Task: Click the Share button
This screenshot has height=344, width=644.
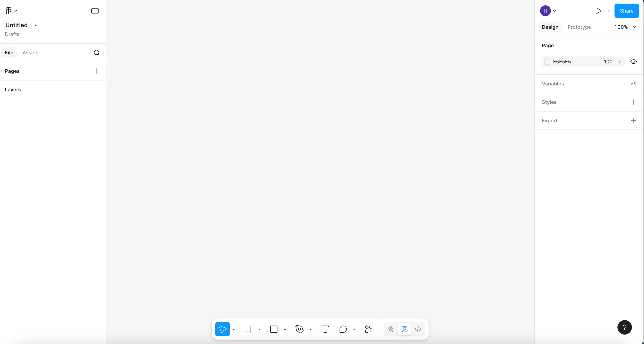Action: [626, 11]
